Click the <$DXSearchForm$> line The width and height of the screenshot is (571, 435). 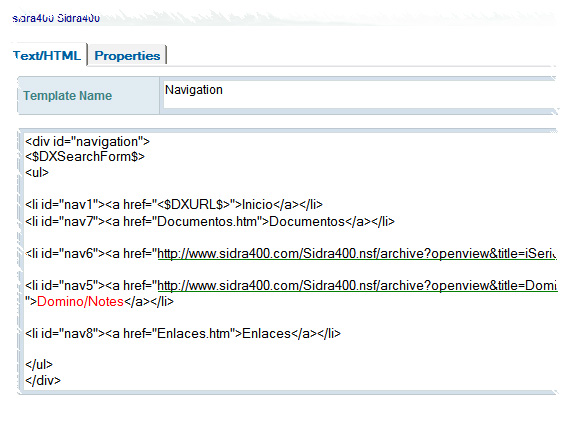pos(85,157)
